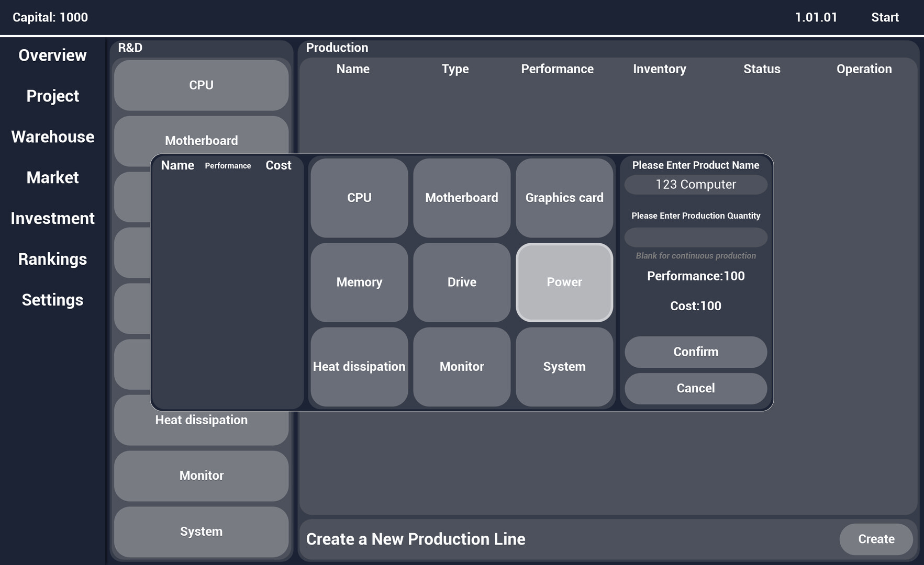
Task: Open Settings from the sidebar
Action: (x=52, y=300)
